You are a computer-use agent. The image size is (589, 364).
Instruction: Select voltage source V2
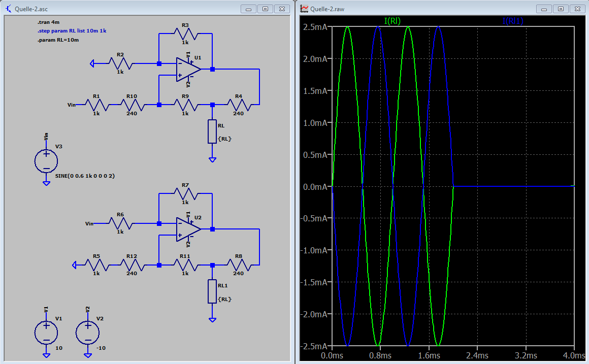click(87, 333)
